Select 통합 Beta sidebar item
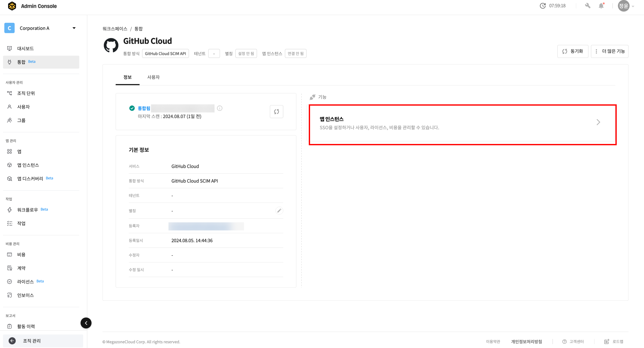 (x=41, y=62)
